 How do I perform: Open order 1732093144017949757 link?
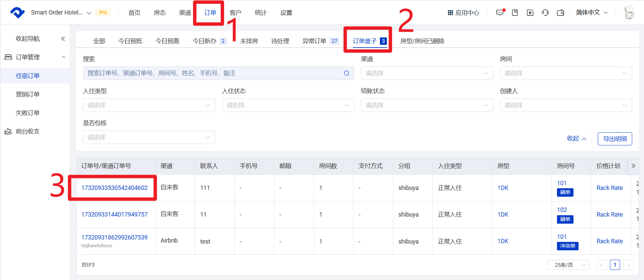pyautogui.click(x=114, y=215)
